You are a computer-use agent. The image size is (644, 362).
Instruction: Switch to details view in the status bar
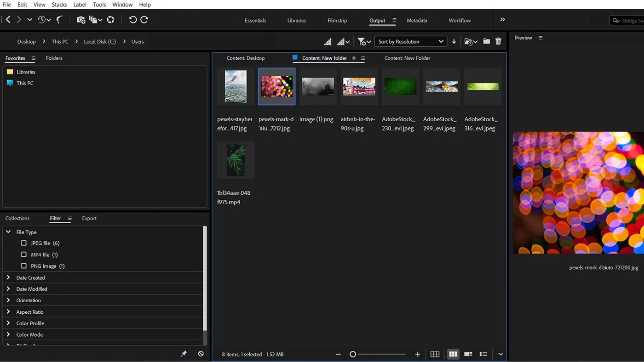point(468,354)
